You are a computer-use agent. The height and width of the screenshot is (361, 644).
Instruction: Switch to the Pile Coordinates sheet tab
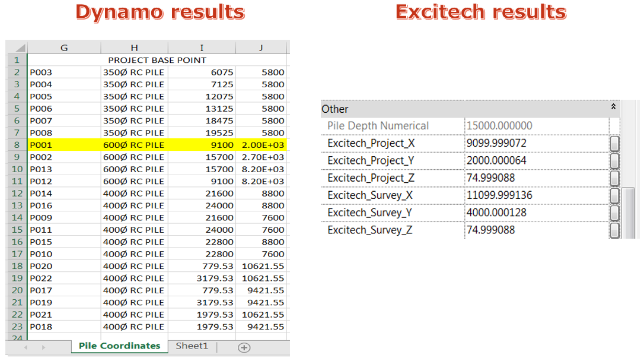(x=120, y=346)
